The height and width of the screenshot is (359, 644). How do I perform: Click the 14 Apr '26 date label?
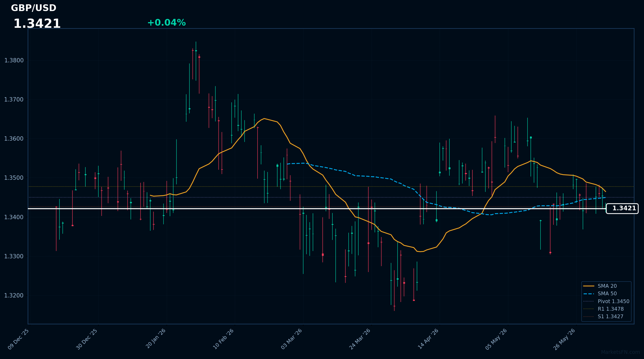(428, 339)
